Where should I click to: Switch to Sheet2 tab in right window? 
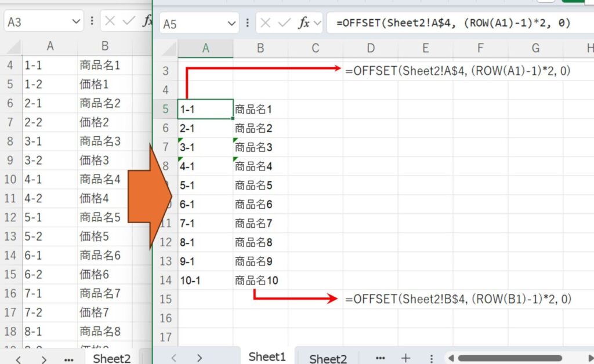(x=328, y=358)
